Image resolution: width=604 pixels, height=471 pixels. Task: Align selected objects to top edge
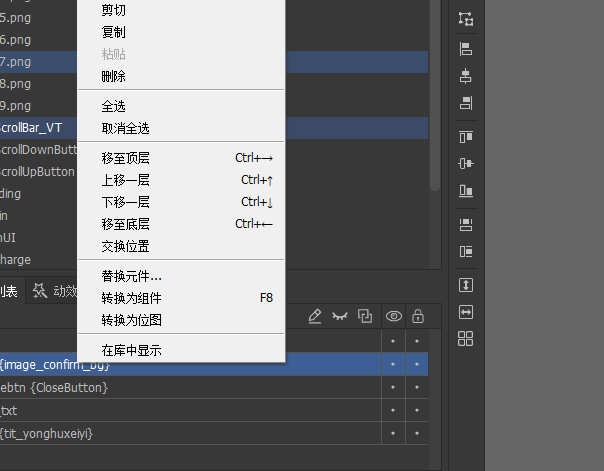click(x=466, y=137)
